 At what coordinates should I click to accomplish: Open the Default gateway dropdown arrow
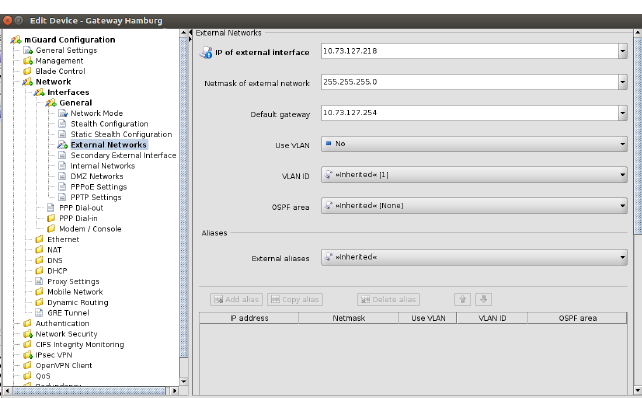coord(622,113)
